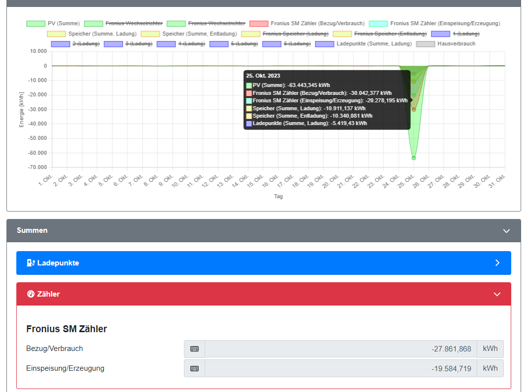Click keyboard icon next to Bezug/Verbrauch value

[x=194, y=349]
